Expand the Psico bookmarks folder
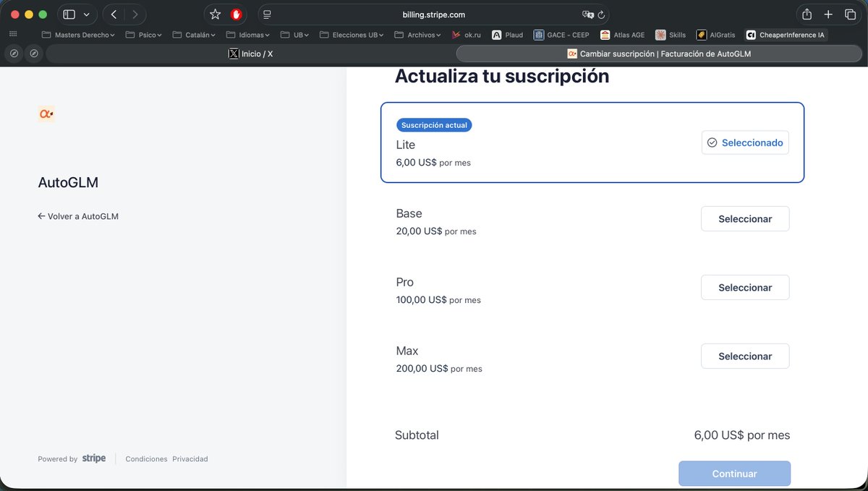Image resolution: width=868 pixels, height=491 pixels. click(143, 35)
